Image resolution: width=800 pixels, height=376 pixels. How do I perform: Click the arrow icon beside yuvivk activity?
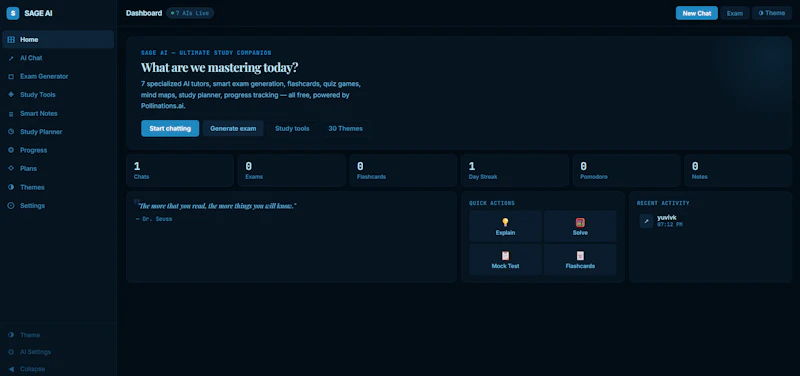[x=646, y=221]
